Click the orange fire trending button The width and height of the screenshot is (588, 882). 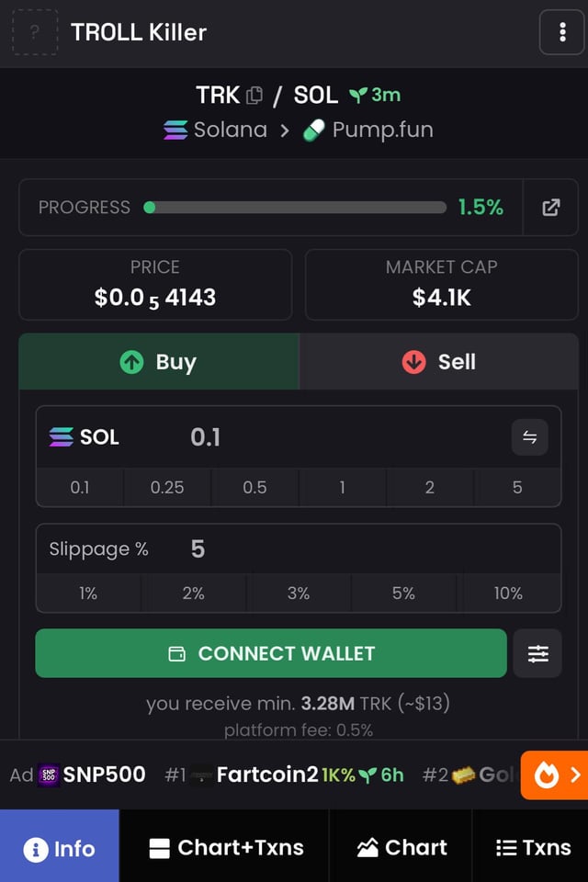[554, 775]
